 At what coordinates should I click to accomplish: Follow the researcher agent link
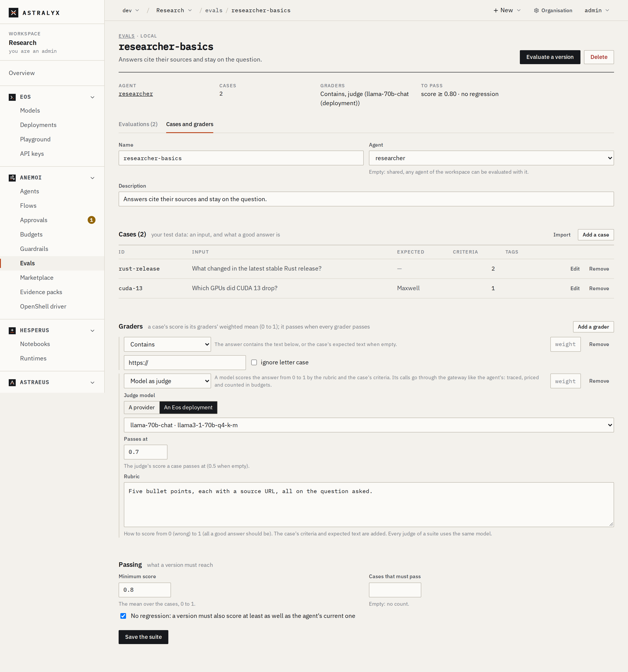[x=135, y=94]
